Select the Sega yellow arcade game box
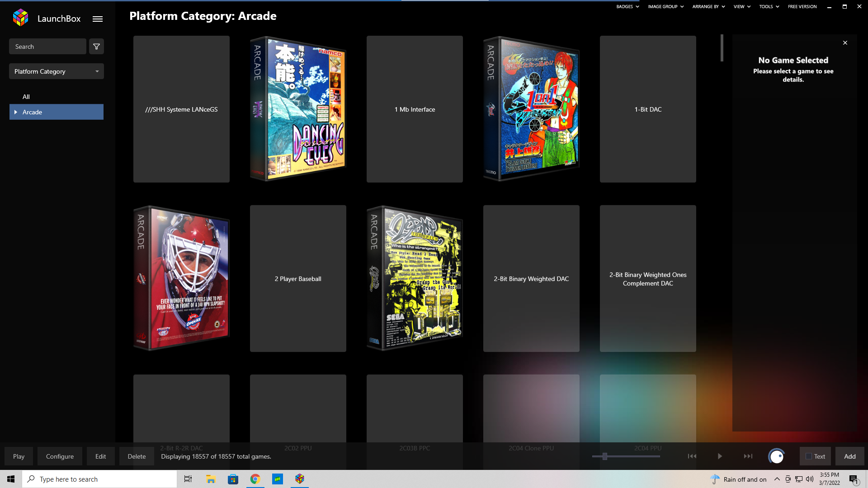This screenshot has width=868, height=488. tap(415, 278)
